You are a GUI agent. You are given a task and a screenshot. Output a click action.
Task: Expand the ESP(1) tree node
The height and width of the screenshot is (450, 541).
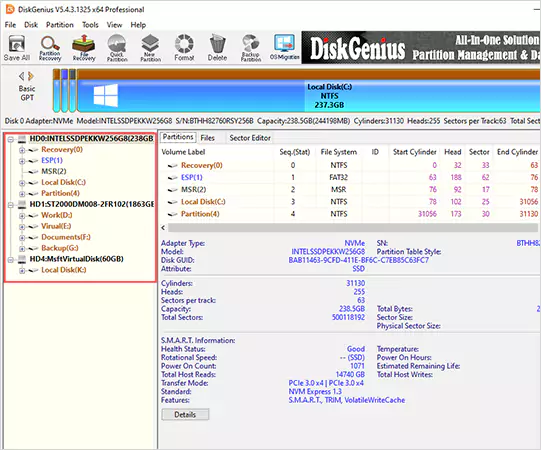coord(22,161)
